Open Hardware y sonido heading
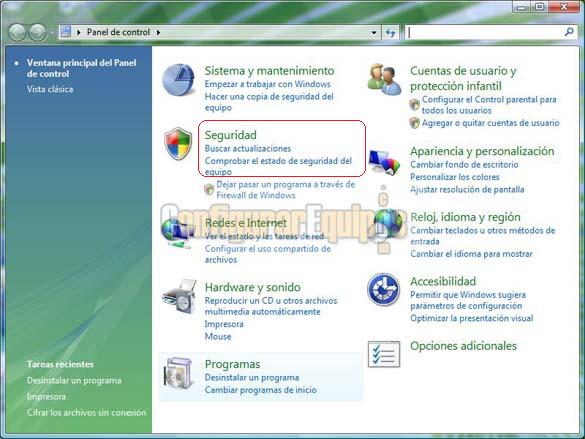The width and height of the screenshot is (585, 439). [253, 288]
